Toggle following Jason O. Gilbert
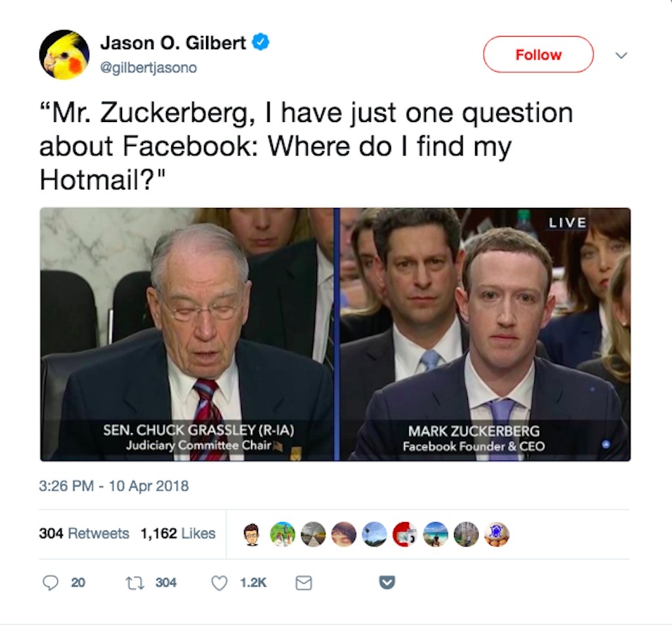The height and width of the screenshot is (625, 672). (537, 55)
